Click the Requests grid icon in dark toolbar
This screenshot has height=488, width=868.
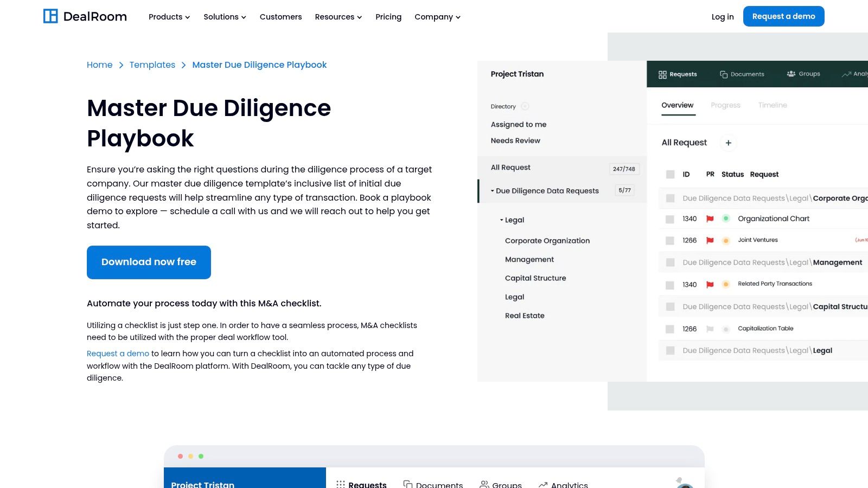pyautogui.click(x=662, y=74)
